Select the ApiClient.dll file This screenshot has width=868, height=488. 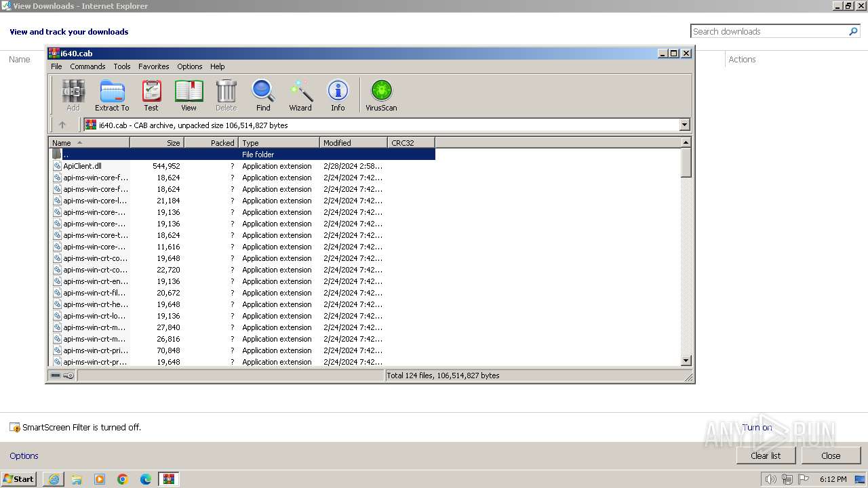click(82, 166)
